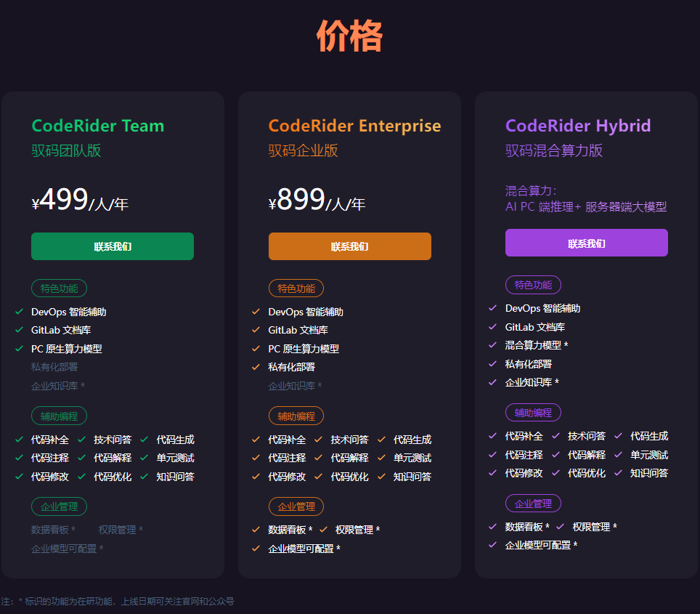Click the greyed-out 企业模型可配置 * item in Team plan

(67, 549)
